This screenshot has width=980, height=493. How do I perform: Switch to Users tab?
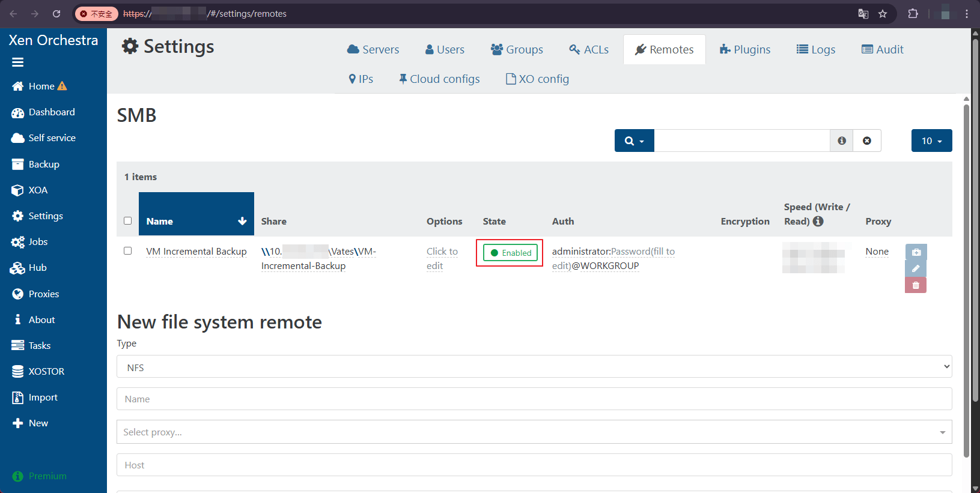tap(445, 50)
